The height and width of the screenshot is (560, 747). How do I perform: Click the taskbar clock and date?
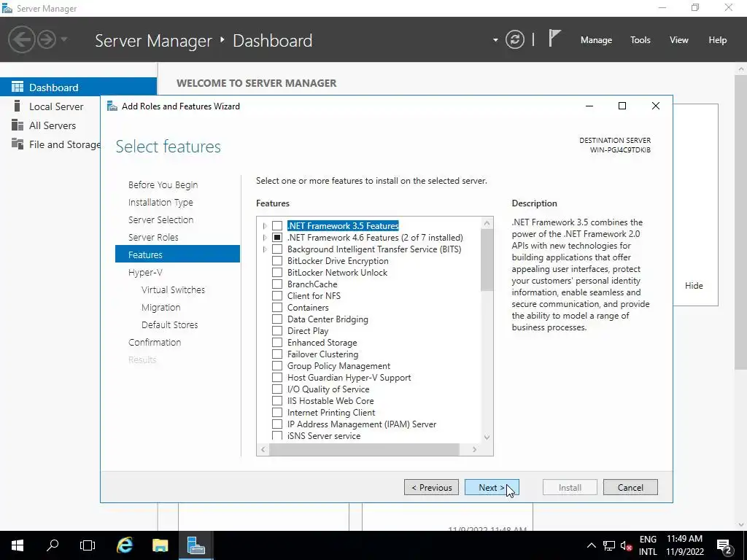[684, 545]
